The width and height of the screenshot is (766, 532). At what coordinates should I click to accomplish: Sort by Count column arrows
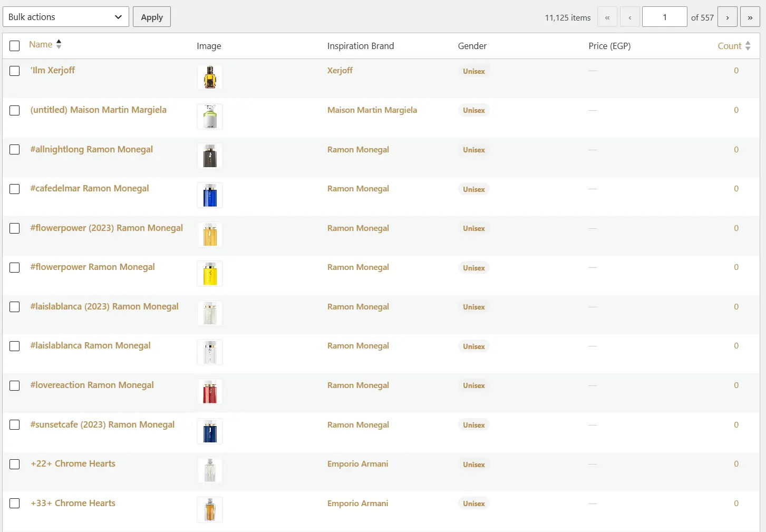click(748, 46)
